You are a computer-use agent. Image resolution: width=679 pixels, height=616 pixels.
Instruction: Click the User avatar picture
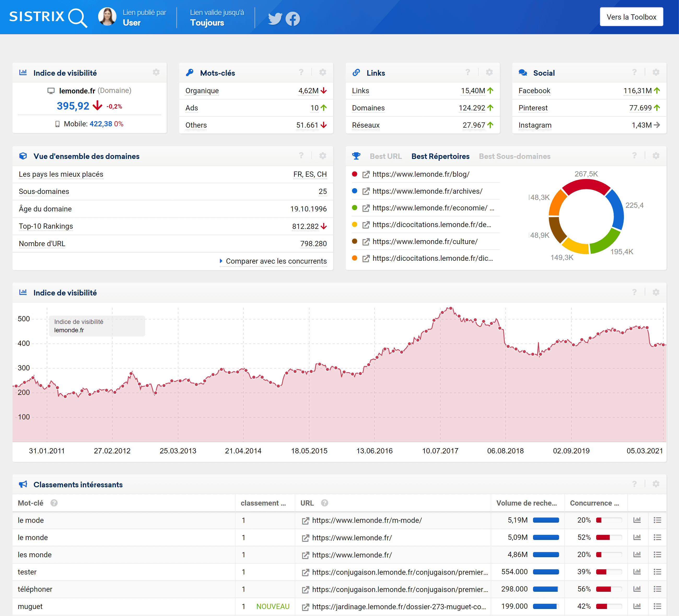[x=107, y=16]
